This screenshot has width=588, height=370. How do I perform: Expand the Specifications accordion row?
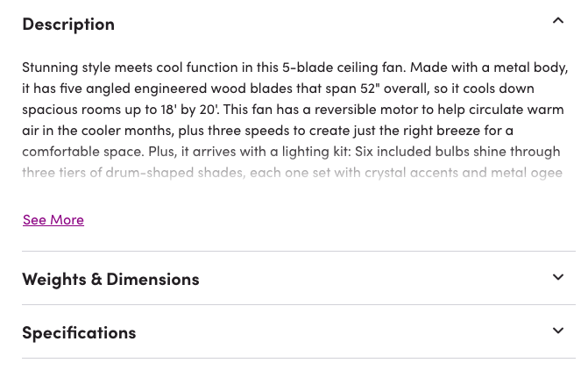coord(298,332)
